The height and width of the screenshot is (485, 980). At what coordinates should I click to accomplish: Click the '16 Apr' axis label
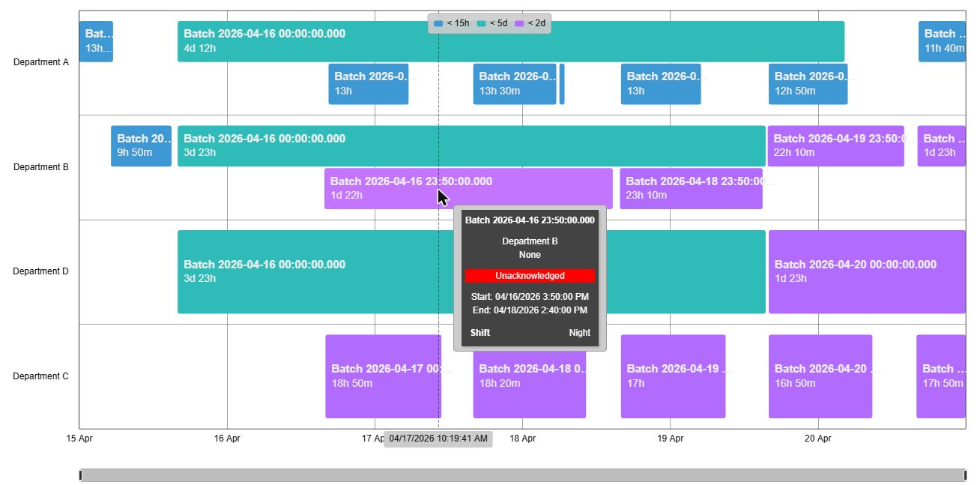[x=227, y=438]
